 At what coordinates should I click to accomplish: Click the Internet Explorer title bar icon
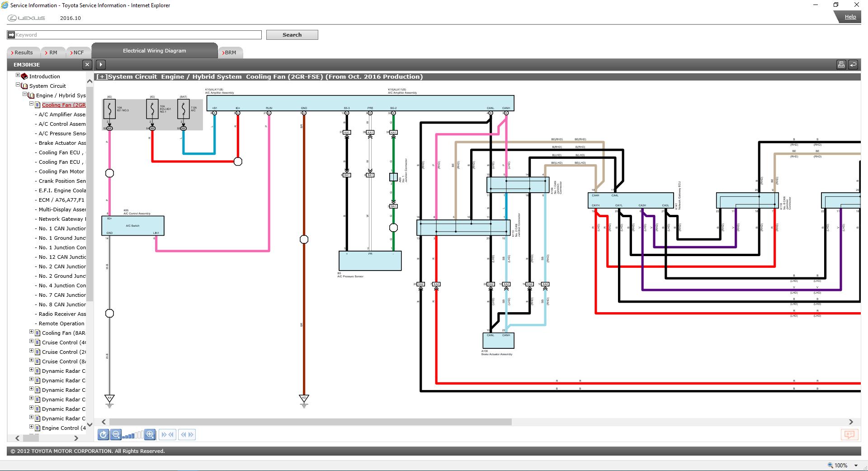click(5, 5)
